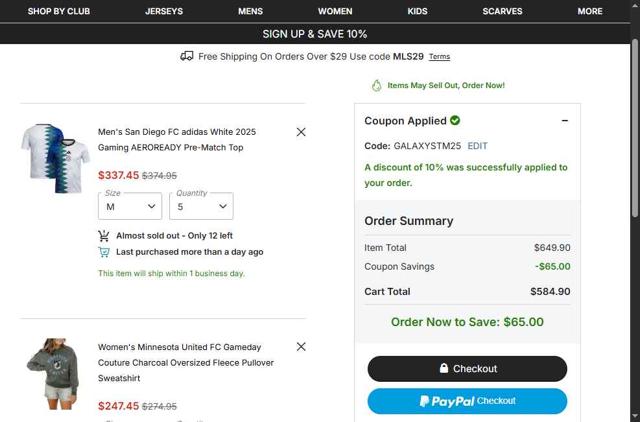
Task: Open the More navigation menu
Action: (590, 11)
